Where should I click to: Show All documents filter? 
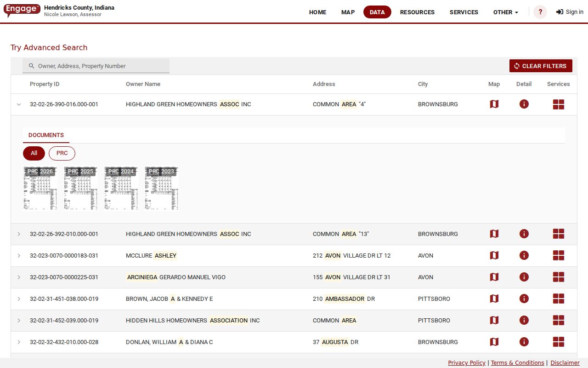pyautogui.click(x=34, y=153)
